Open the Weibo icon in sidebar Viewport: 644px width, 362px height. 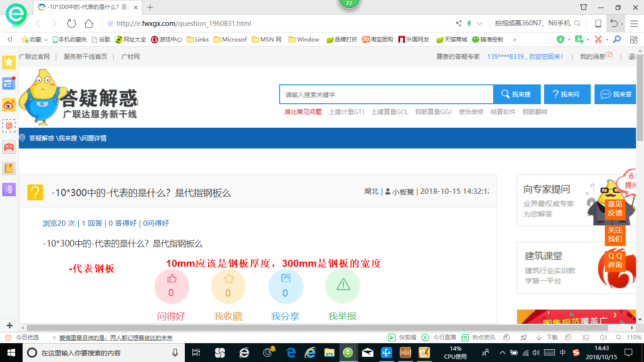(9, 105)
